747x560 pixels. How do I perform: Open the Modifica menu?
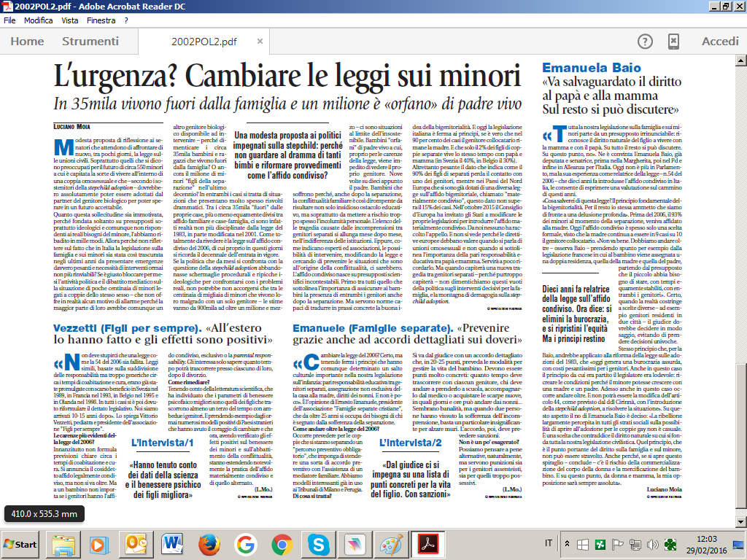point(39,20)
